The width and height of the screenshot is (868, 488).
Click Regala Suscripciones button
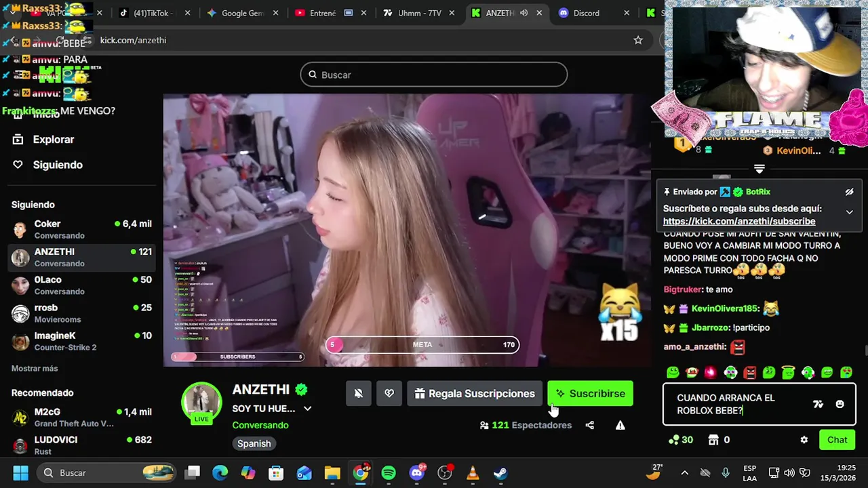pos(475,393)
